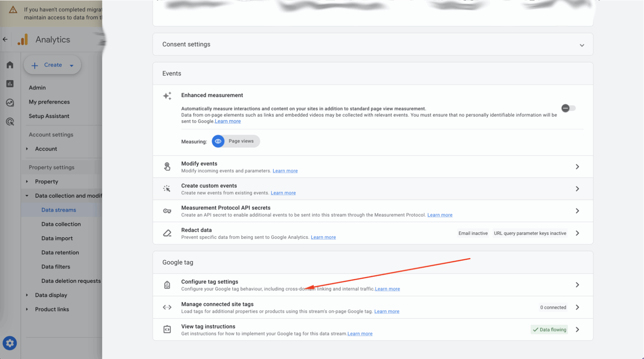The image size is (644, 359).
Task: Follow Learn more link for Measurement Protocol
Action: pyautogui.click(x=440, y=215)
